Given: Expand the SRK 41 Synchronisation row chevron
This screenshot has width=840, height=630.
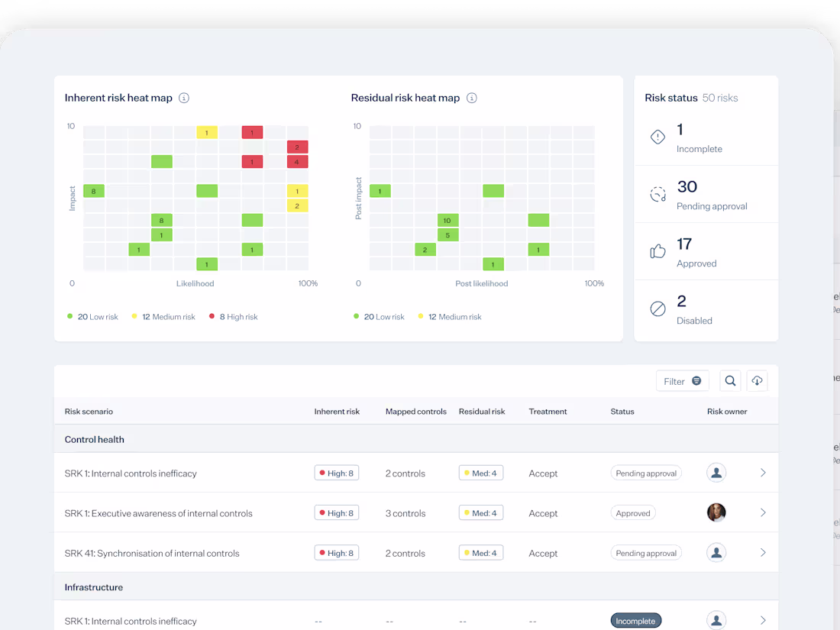Looking at the screenshot, I should [762, 552].
